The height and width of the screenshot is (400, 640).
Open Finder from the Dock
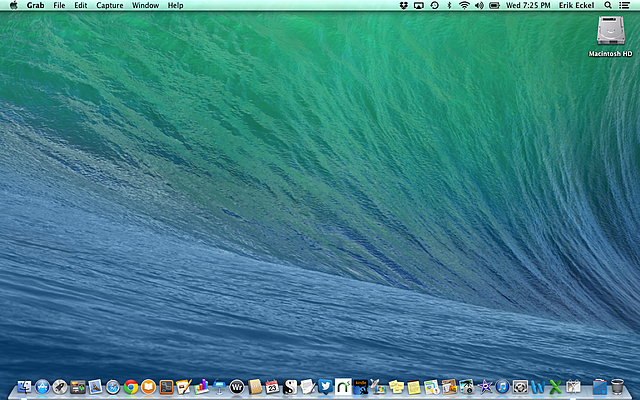pos(25,386)
